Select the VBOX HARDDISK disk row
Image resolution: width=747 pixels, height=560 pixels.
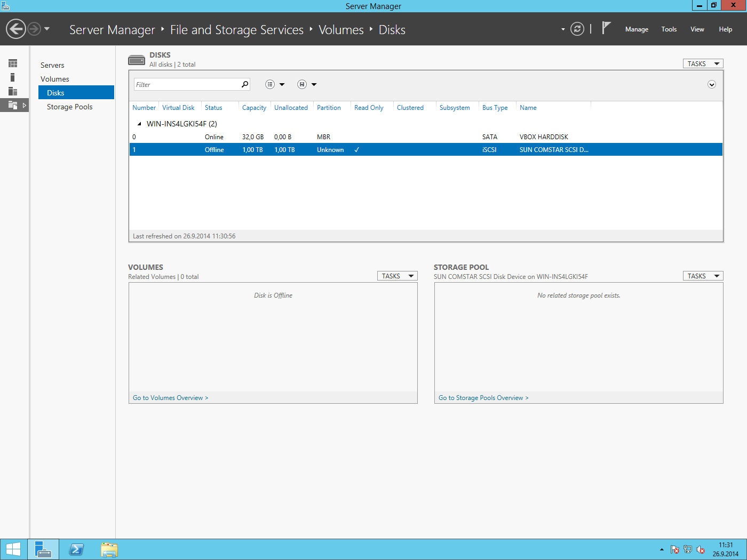426,137
